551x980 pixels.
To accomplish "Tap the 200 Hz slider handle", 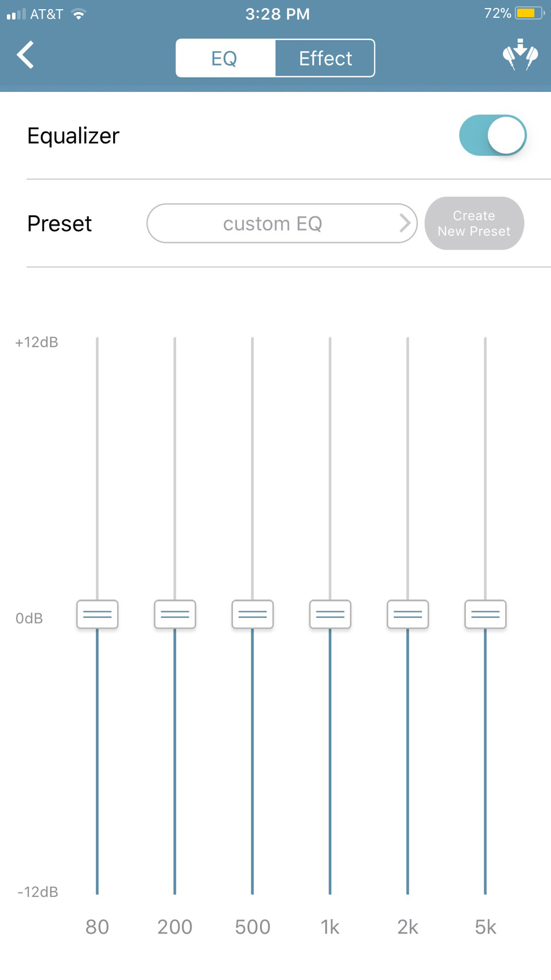I will click(175, 614).
